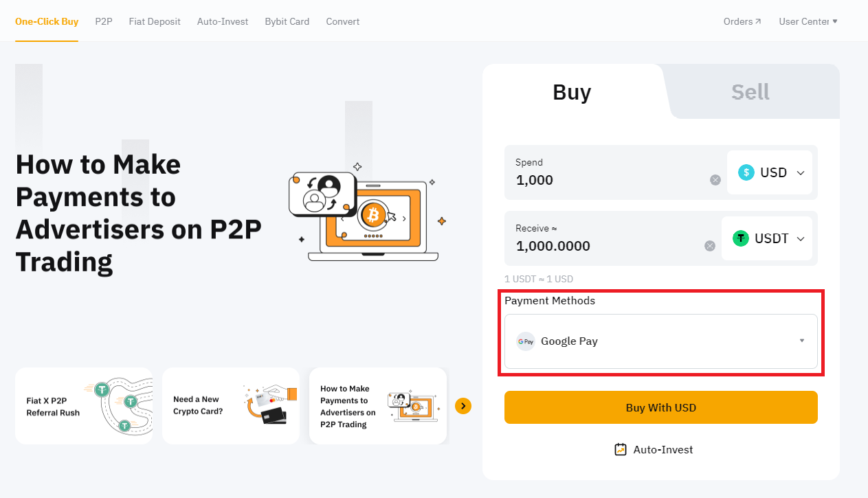Clear the Receive amount with the X icon
The width and height of the screenshot is (868, 498).
click(710, 246)
